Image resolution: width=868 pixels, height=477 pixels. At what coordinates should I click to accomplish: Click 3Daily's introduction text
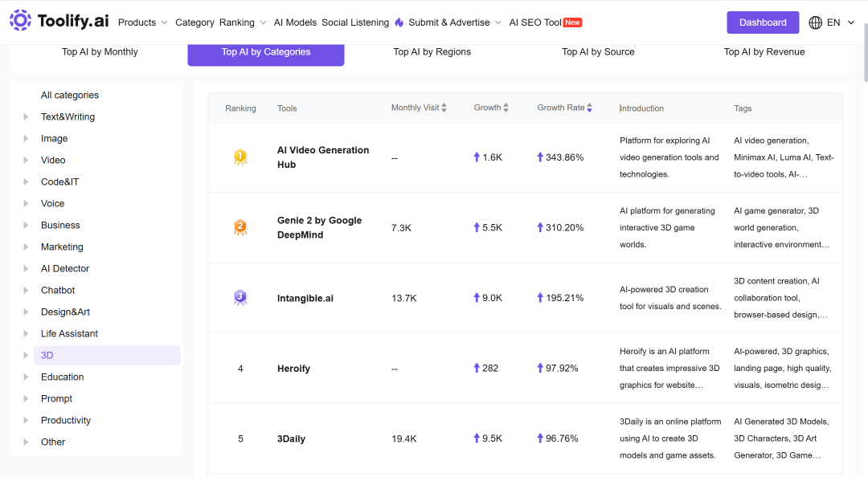(670, 438)
